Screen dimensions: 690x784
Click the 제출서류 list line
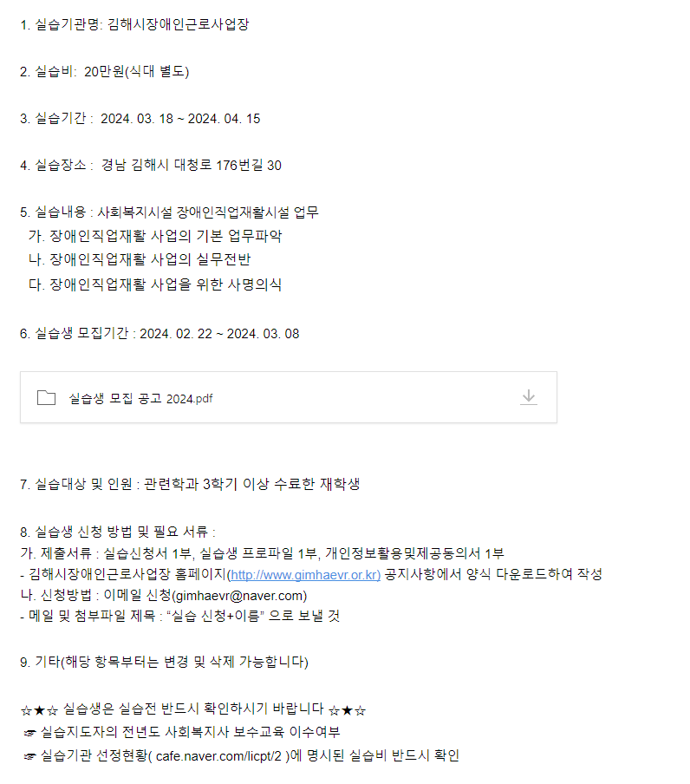pyautogui.click(x=262, y=552)
